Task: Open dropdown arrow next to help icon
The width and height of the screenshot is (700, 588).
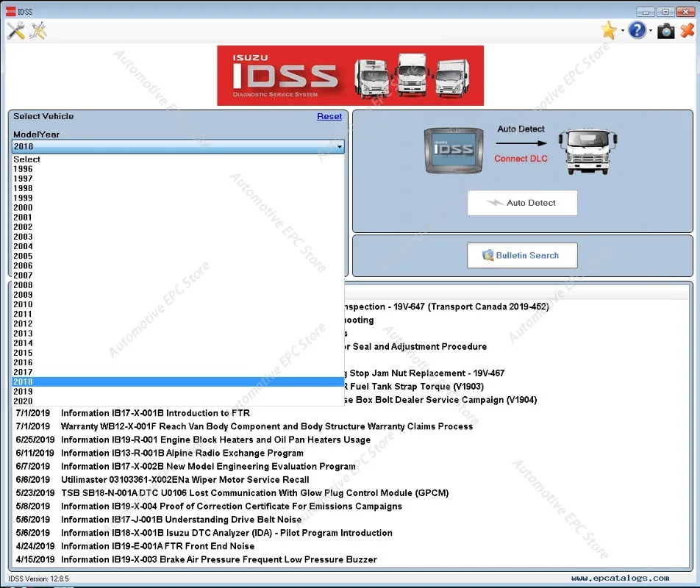Action: (x=651, y=31)
